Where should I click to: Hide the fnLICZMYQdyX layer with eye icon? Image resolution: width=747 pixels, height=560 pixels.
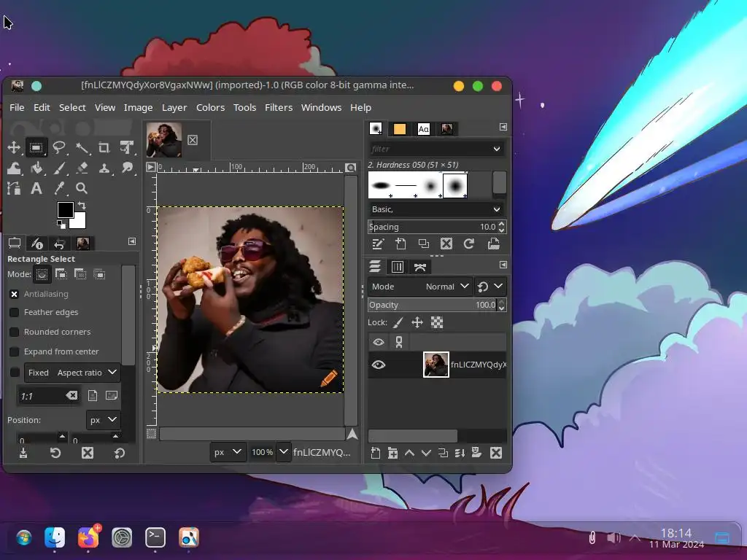coord(379,365)
